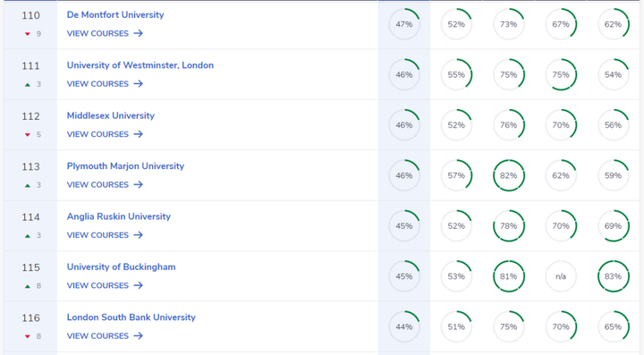The image size is (644, 355).
Task: Click View Courses arrow for London South Bank
Action: pos(139,336)
